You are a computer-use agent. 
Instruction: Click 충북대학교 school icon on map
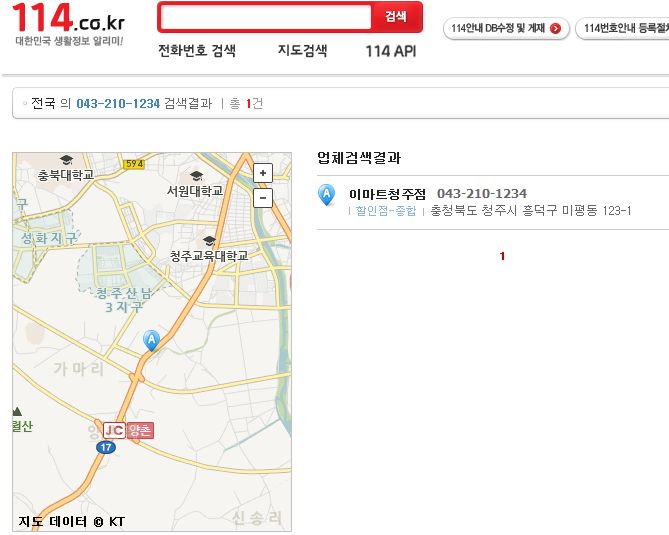[x=66, y=160]
